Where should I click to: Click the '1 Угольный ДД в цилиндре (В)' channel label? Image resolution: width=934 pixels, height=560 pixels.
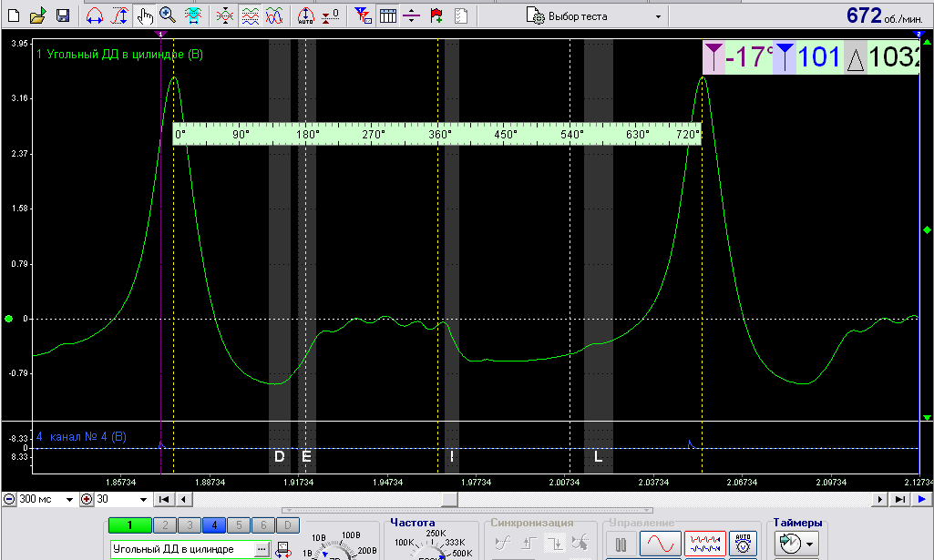click(x=119, y=55)
